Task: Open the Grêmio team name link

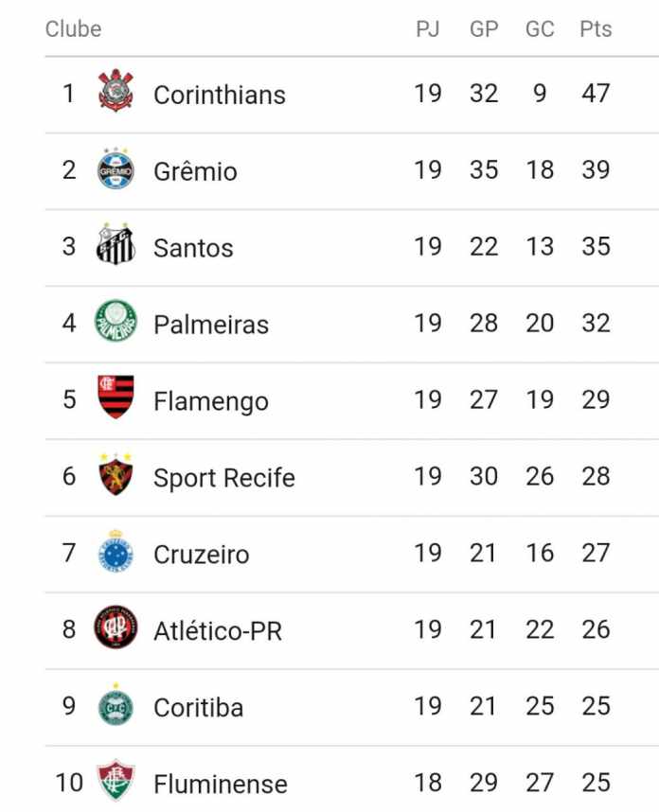Action: [x=195, y=171]
